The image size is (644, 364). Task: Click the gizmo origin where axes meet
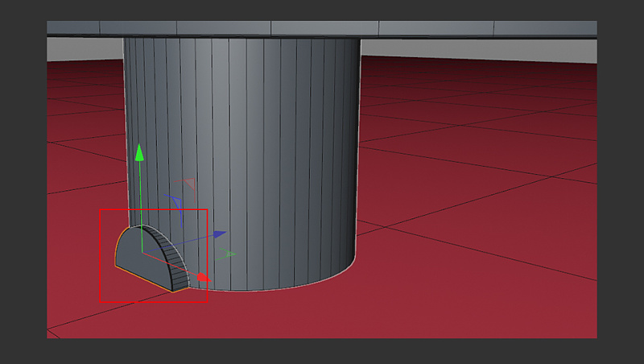point(142,253)
